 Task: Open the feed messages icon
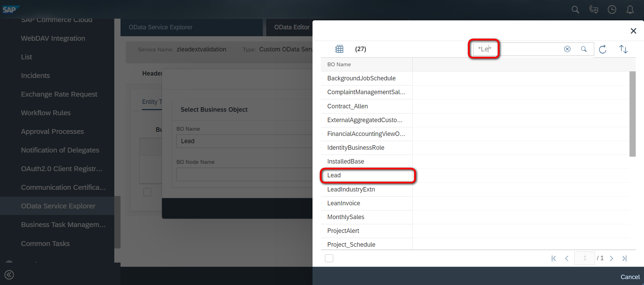click(x=594, y=10)
